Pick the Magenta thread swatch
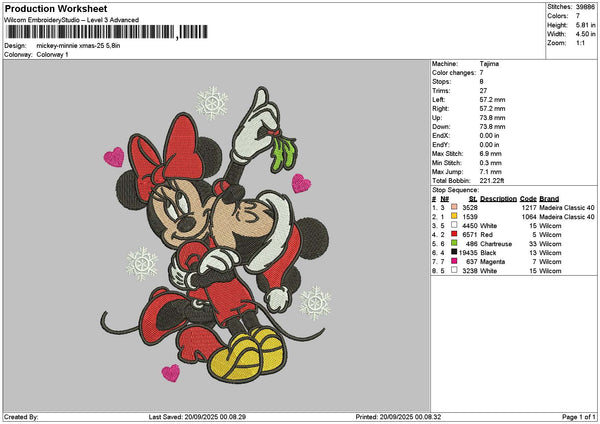Screen dimensions: 600x424 (454, 261)
